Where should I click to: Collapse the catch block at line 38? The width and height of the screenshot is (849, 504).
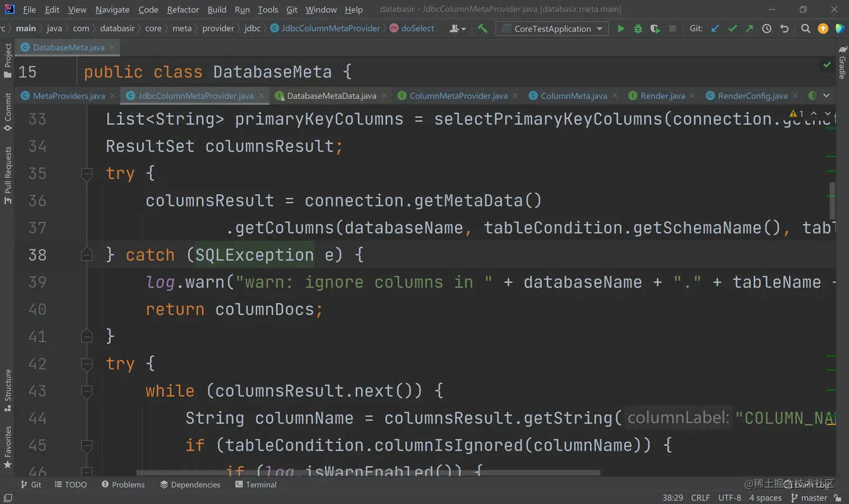pyautogui.click(x=86, y=255)
